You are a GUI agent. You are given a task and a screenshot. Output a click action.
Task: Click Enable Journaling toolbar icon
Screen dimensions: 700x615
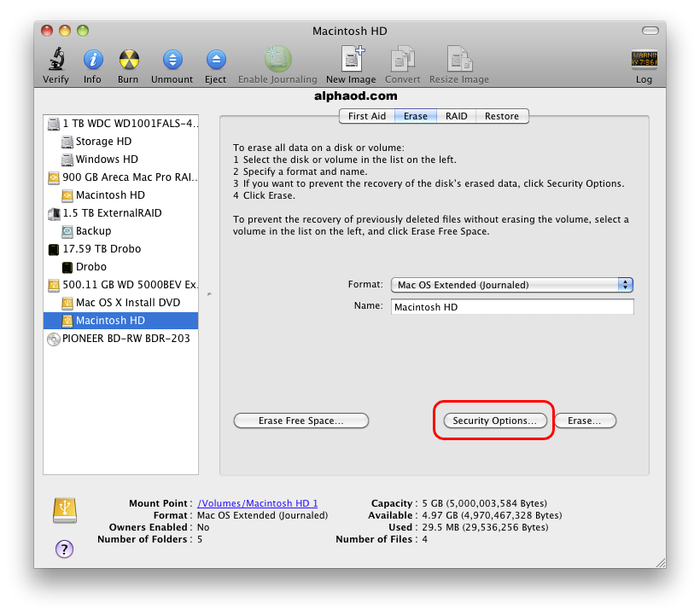pyautogui.click(x=277, y=59)
